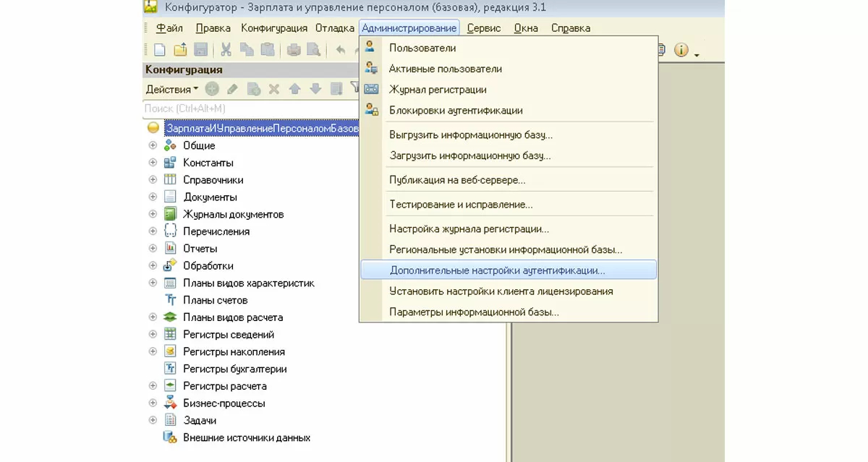Select Тестирование и исправление menu entry
The image size is (868, 462).
click(461, 205)
